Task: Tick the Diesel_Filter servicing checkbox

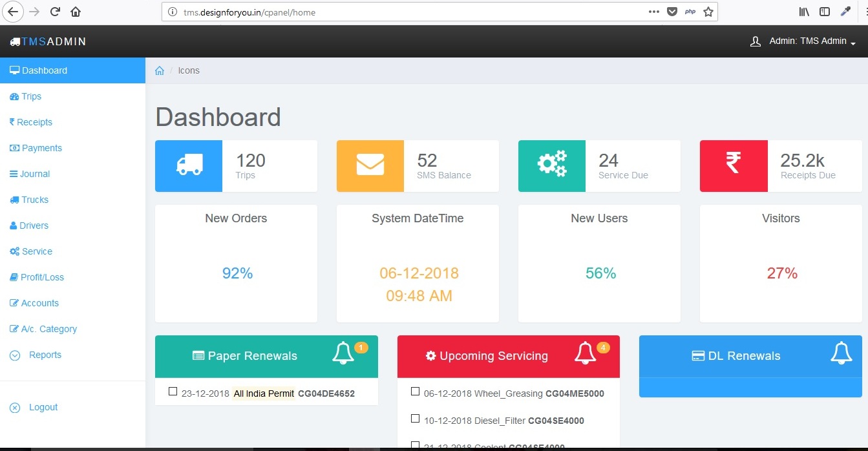Action: (x=415, y=419)
